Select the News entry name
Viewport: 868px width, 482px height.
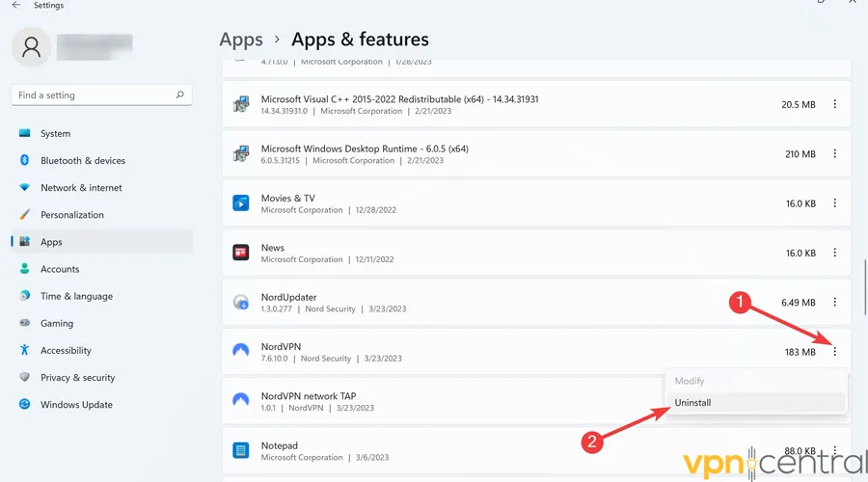point(272,248)
